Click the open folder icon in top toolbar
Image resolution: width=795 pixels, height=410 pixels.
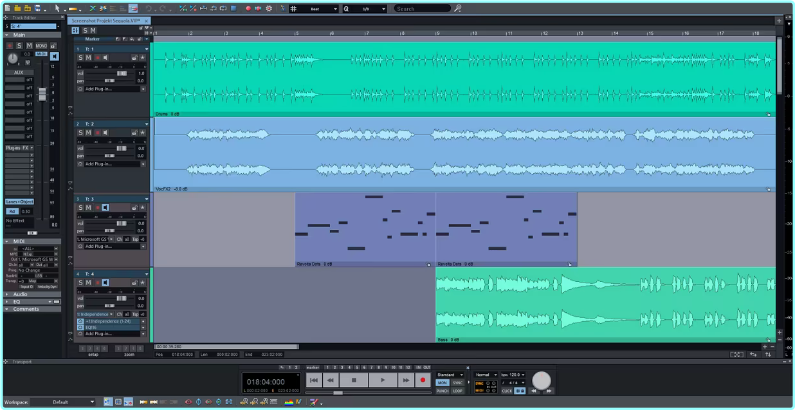tap(17, 9)
